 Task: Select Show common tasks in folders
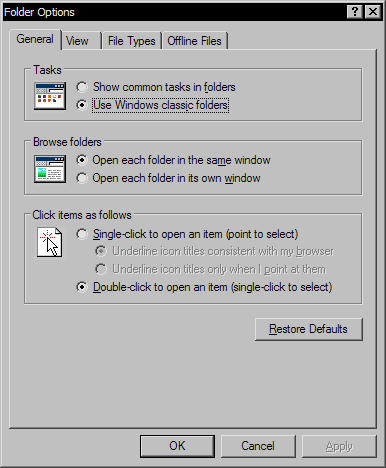click(156, 87)
